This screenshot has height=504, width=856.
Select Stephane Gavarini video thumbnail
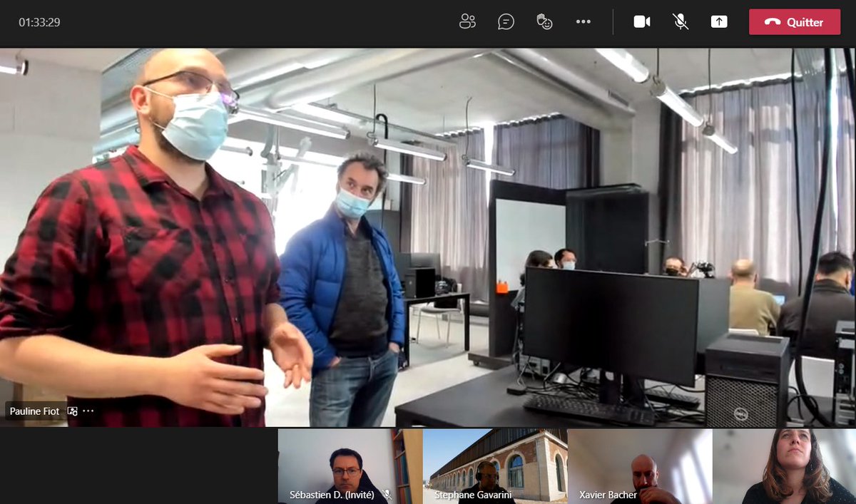tap(495, 466)
